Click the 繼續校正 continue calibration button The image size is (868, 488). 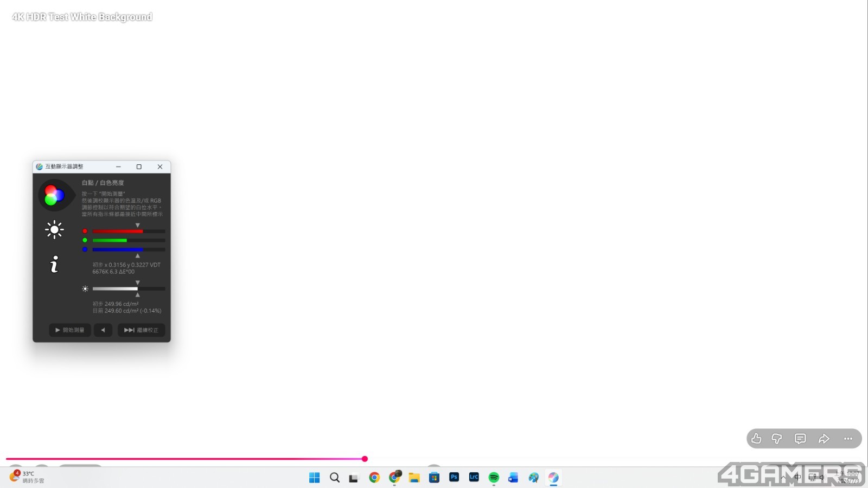click(141, 330)
